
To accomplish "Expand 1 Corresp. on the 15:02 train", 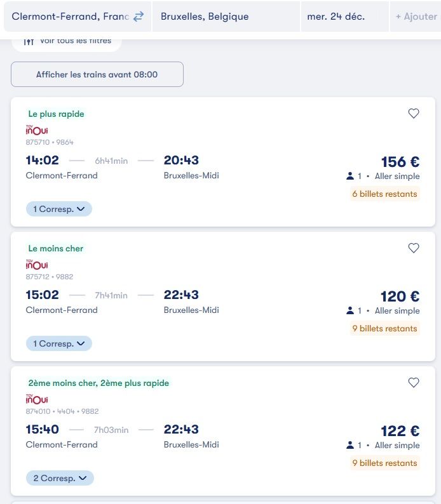I will tap(59, 343).
